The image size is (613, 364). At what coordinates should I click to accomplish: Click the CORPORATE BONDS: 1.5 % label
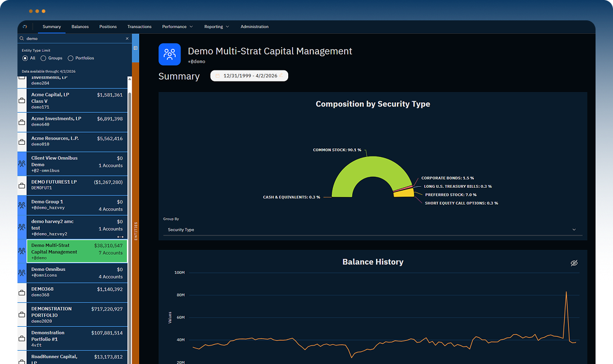click(448, 178)
